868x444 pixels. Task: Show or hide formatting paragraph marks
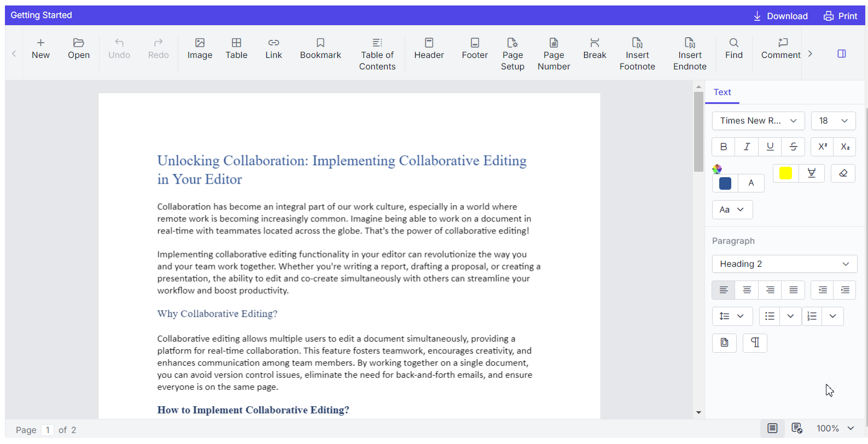(x=755, y=343)
